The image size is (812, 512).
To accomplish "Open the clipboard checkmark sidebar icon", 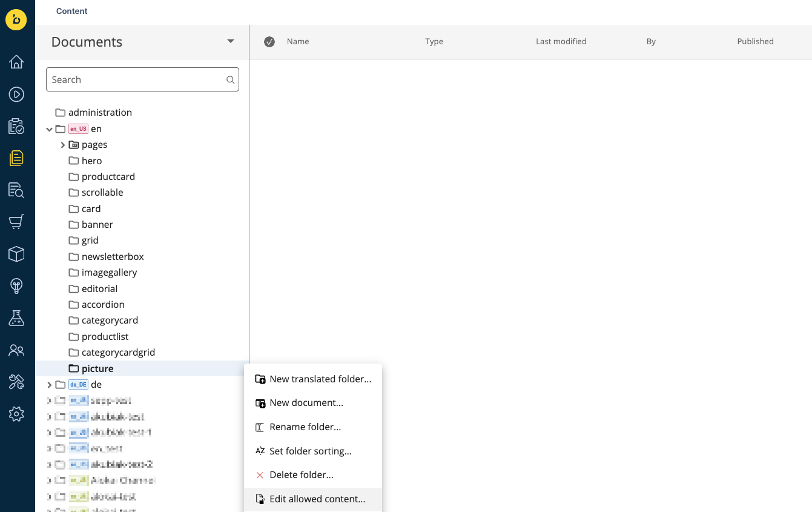I will (16, 126).
